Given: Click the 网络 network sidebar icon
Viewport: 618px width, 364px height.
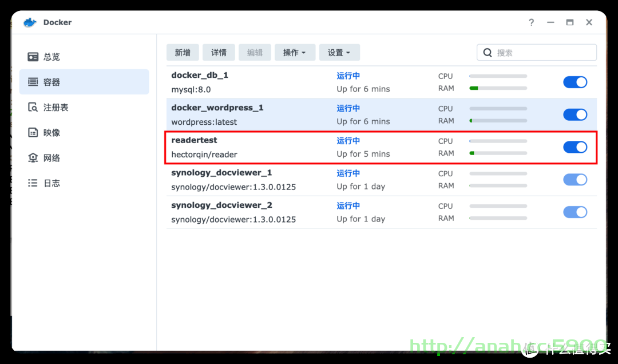Looking at the screenshot, I should (x=33, y=158).
